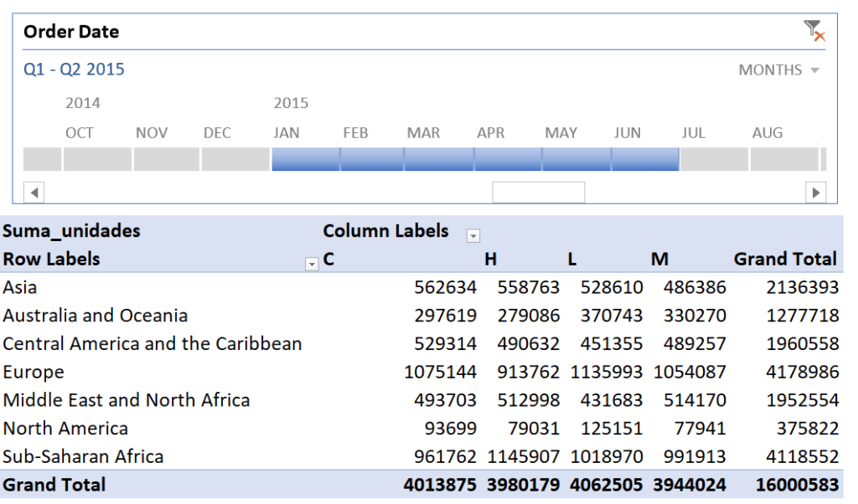Screen dimensions: 858x504
Task: Select the DEC 2014 timeline segment
Action: 235,159
